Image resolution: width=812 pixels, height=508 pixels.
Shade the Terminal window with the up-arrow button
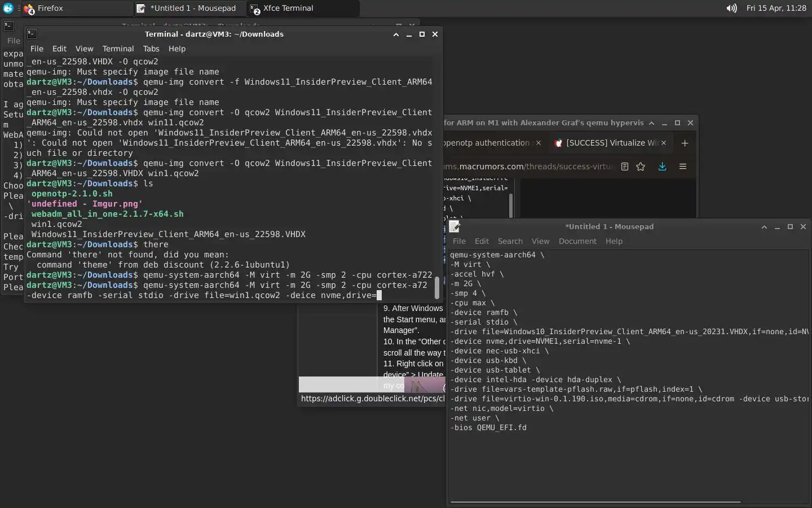click(x=396, y=34)
